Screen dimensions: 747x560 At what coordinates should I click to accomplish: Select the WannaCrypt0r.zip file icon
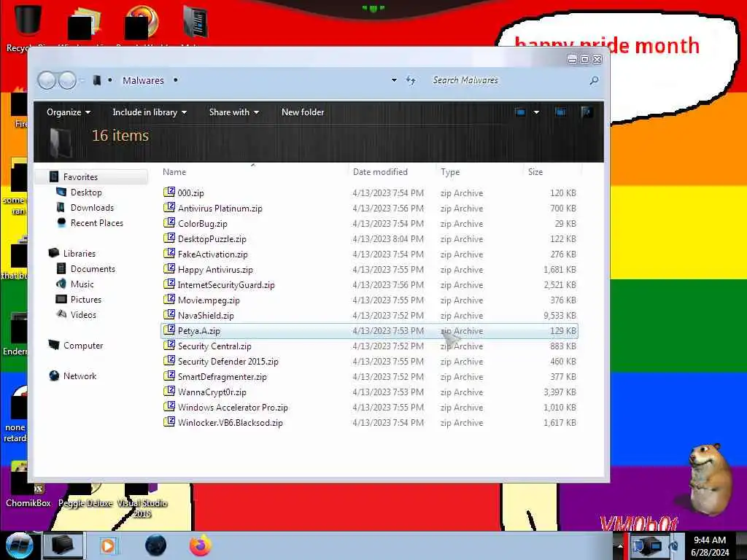[x=169, y=392]
